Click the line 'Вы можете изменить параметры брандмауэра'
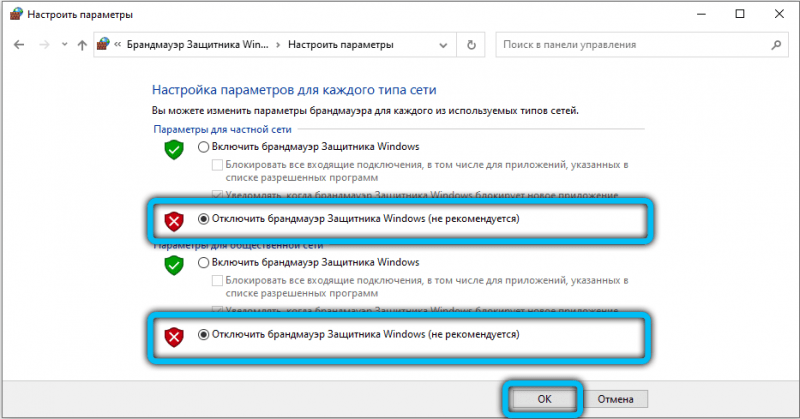This screenshot has height=419, width=800. tap(365, 111)
